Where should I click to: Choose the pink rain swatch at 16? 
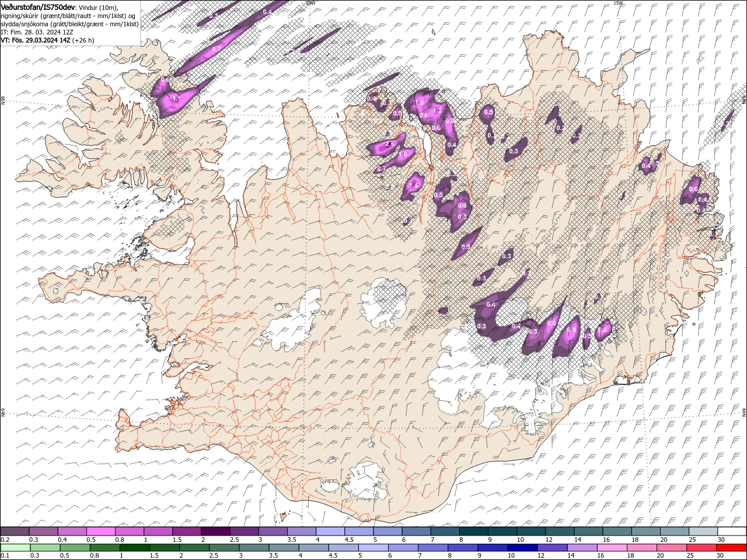tap(612, 548)
